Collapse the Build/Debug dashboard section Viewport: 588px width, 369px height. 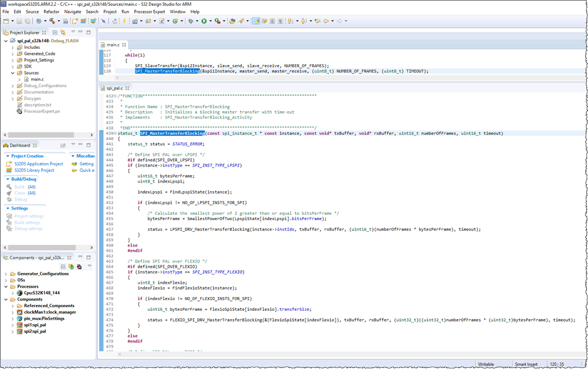click(x=8, y=179)
